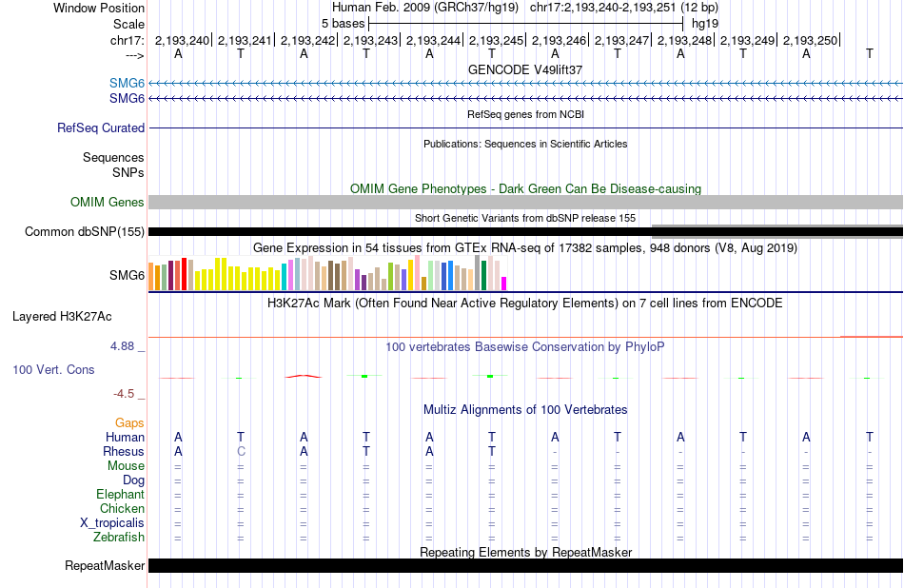Click the Zebrafish alignment row label
904x588 pixels.
tap(119, 538)
